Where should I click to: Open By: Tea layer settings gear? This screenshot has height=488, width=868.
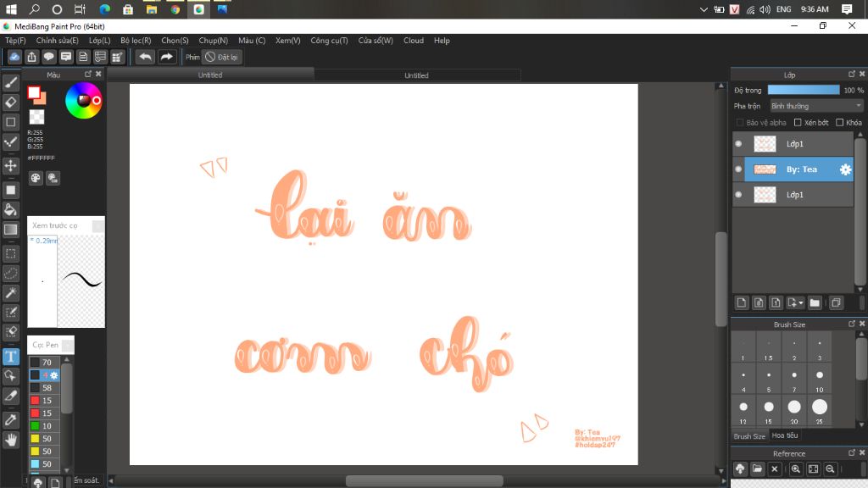(x=845, y=169)
